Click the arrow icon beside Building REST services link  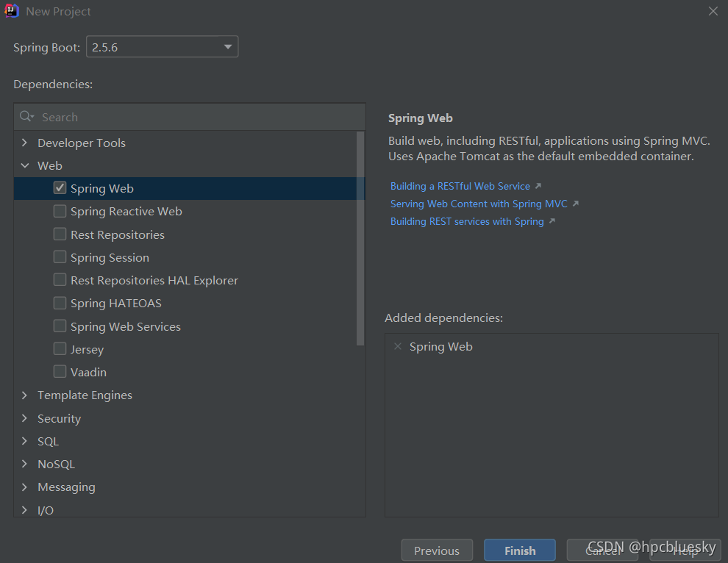pyautogui.click(x=552, y=221)
